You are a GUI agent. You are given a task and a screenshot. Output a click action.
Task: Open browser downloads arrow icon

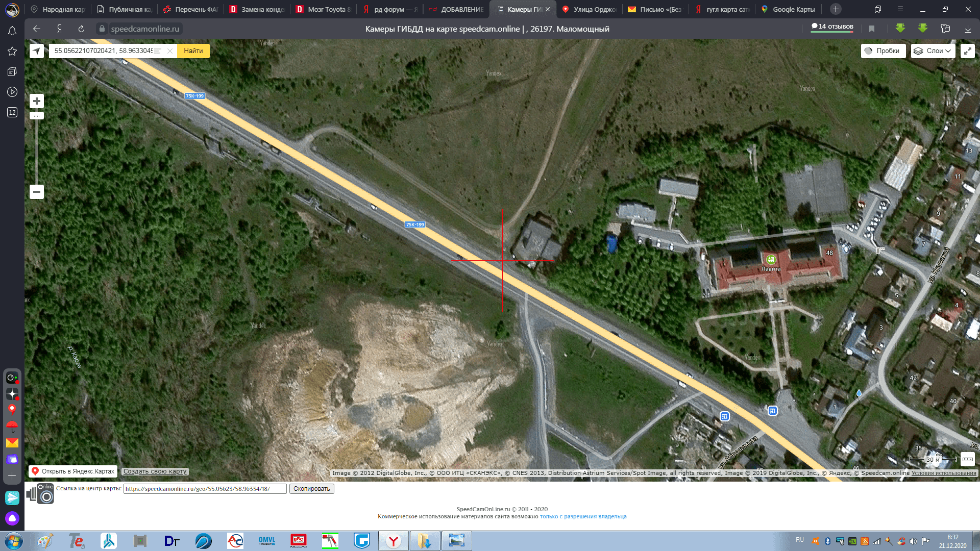[x=968, y=29]
